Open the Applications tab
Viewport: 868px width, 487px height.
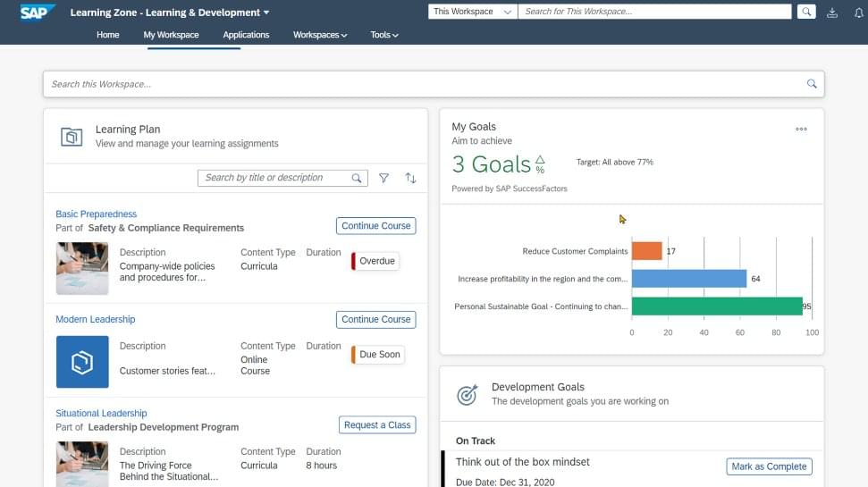pos(246,35)
